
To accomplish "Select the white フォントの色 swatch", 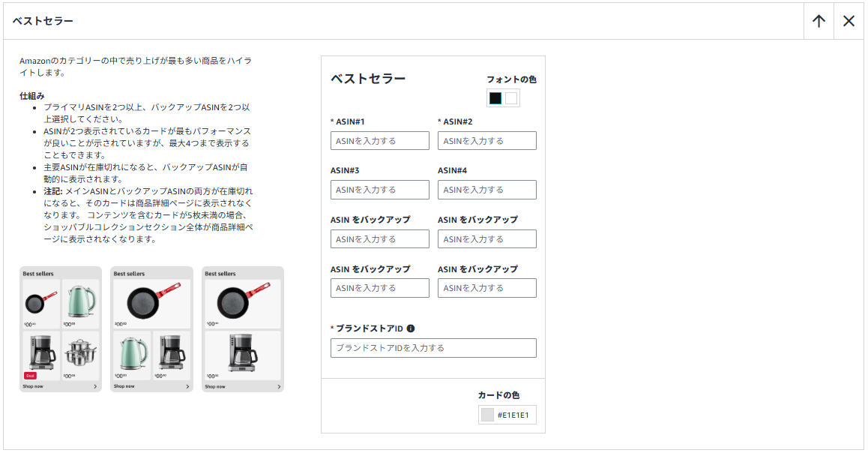I will click(511, 98).
